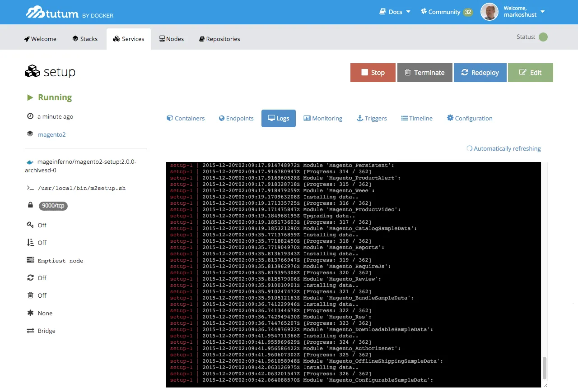
Task: Click the Bridge network icon in the sidebar
Action: [x=29, y=331]
